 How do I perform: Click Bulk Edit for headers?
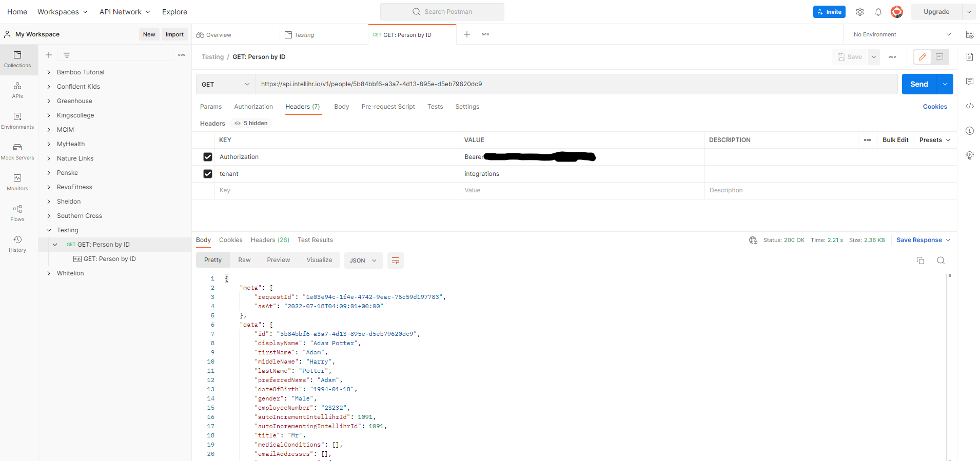click(x=895, y=140)
